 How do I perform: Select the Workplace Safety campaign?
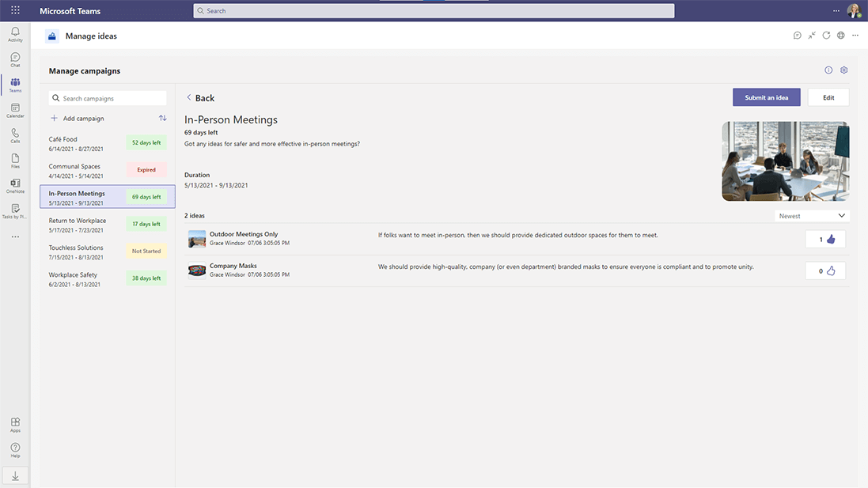(107, 278)
